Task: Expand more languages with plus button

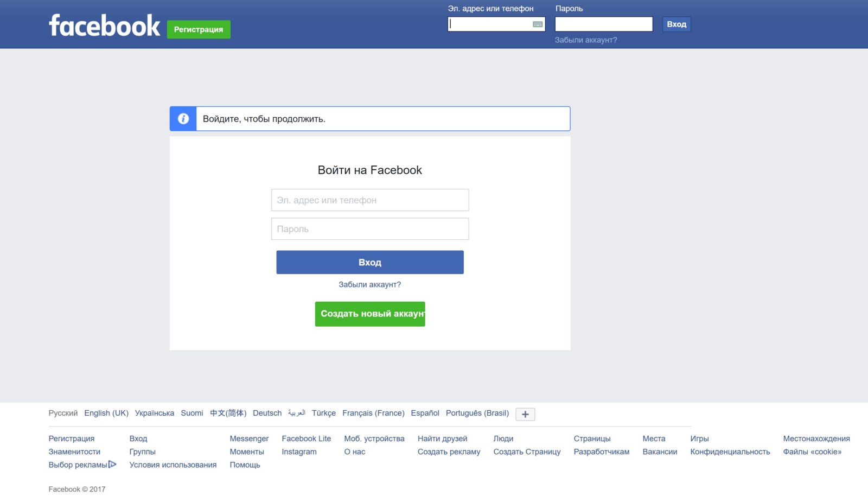Action: 525,414
